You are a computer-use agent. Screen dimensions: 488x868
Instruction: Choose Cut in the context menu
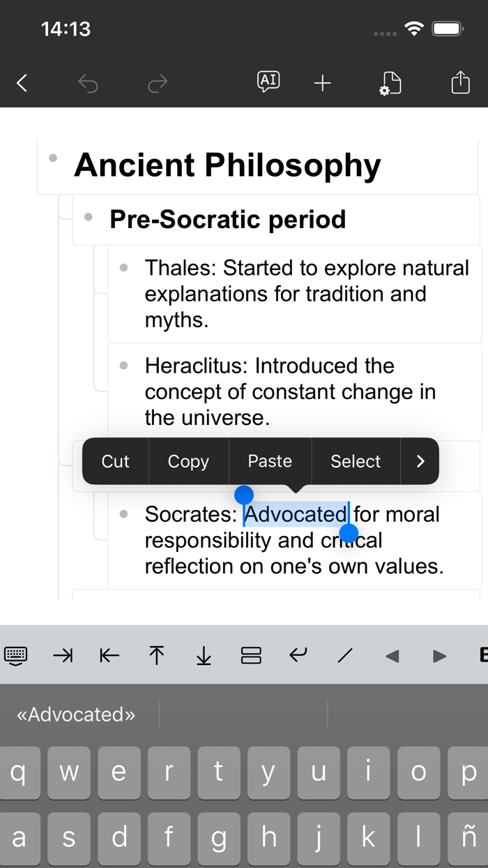(x=116, y=461)
